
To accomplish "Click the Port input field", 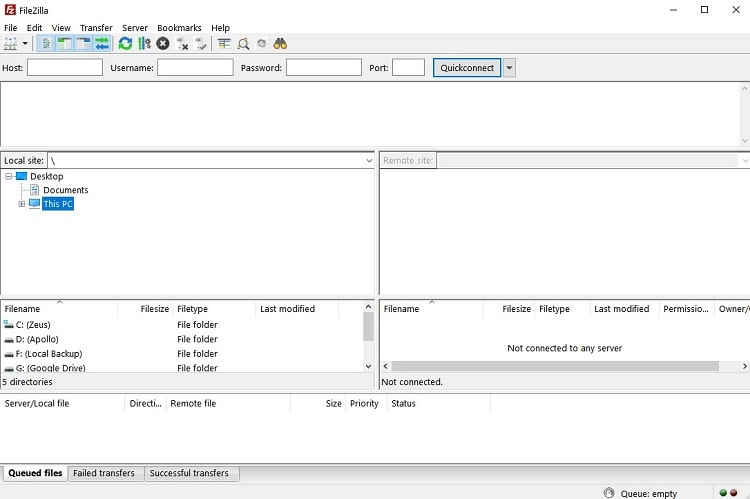I will 408,67.
